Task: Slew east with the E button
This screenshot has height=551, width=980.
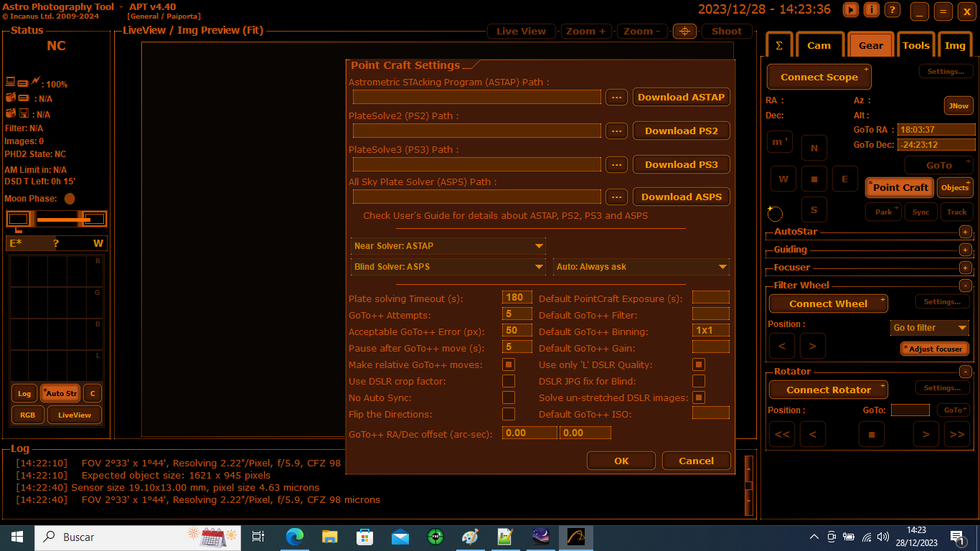Action: click(x=845, y=179)
